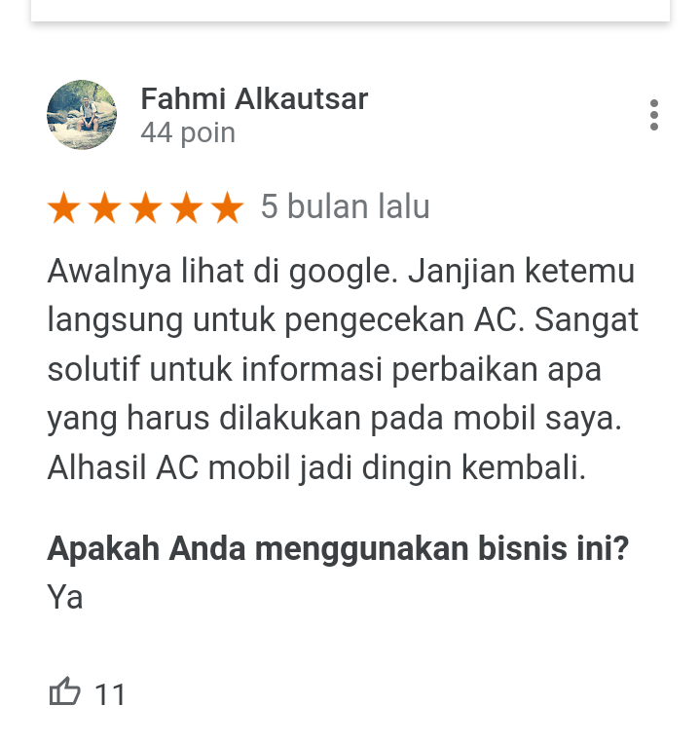Click the first orange rating star

click(x=64, y=207)
